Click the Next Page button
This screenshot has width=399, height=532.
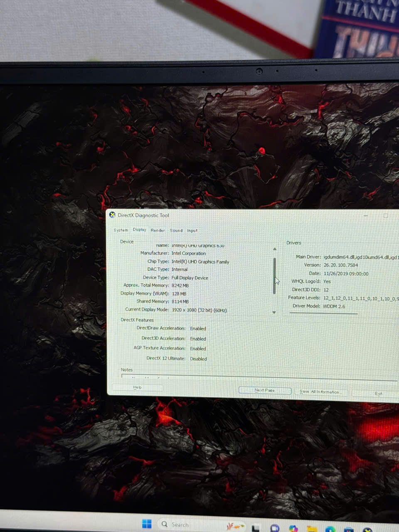point(265,390)
